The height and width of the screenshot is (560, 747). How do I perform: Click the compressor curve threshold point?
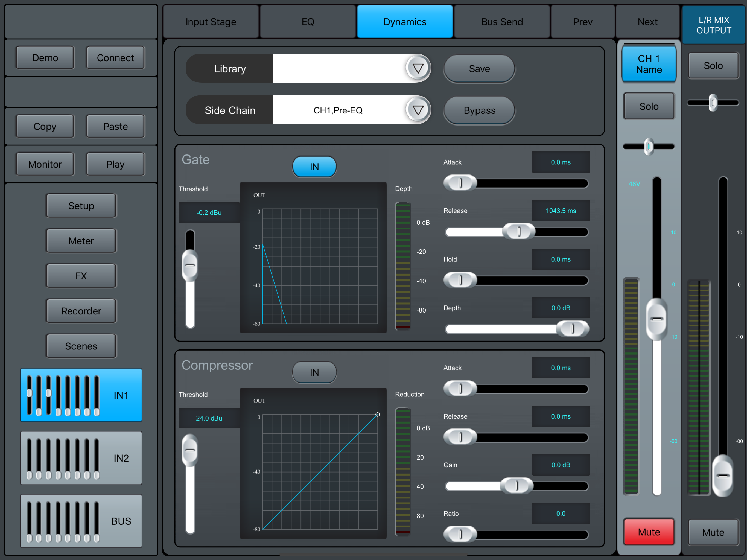click(378, 415)
